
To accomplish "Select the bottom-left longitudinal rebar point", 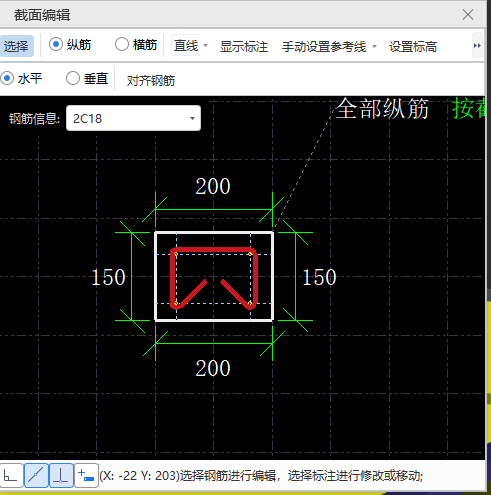I will click(176, 303).
